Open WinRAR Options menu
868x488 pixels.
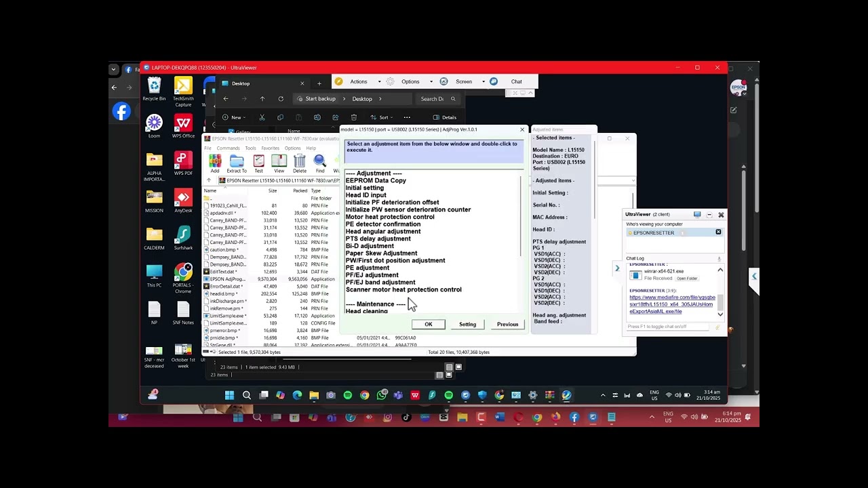pos(292,148)
